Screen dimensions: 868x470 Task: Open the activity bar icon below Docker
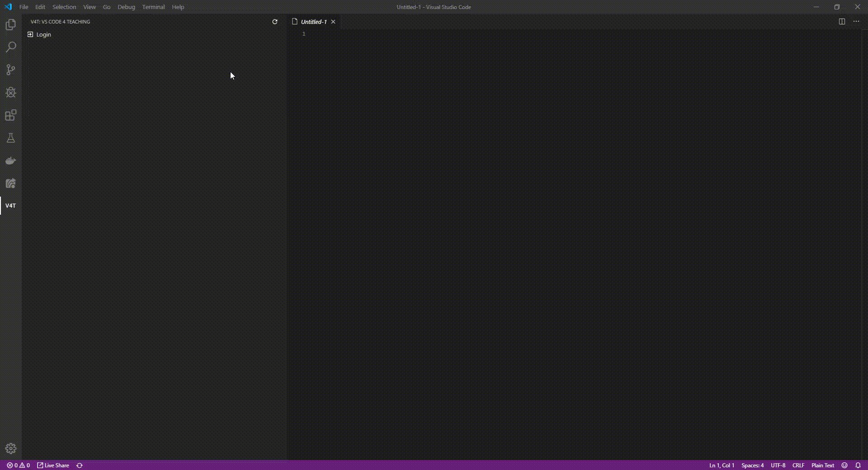click(11, 183)
